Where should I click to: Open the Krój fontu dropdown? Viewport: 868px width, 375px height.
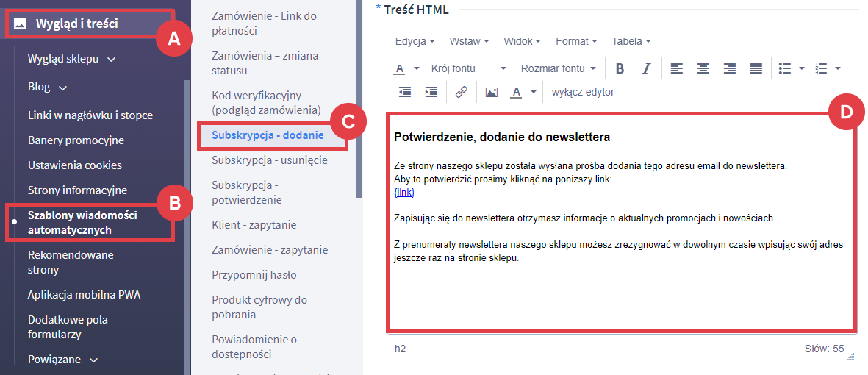pyautogui.click(x=468, y=68)
